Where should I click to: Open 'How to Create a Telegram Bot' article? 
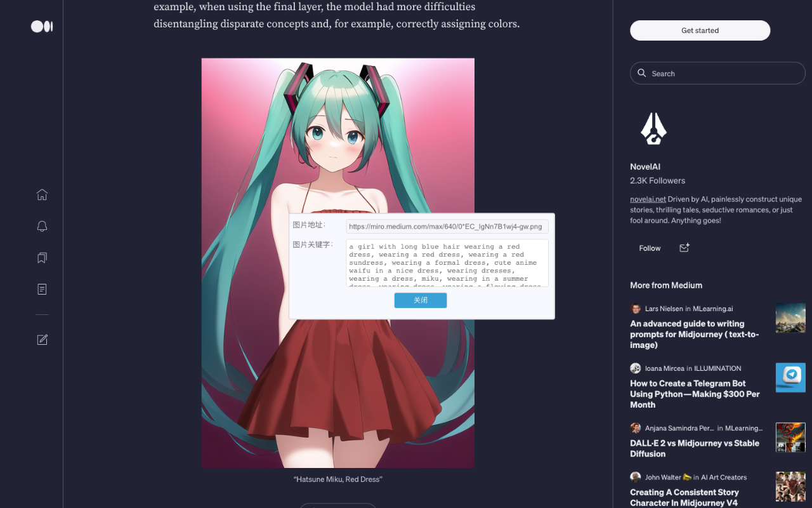[695, 394]
